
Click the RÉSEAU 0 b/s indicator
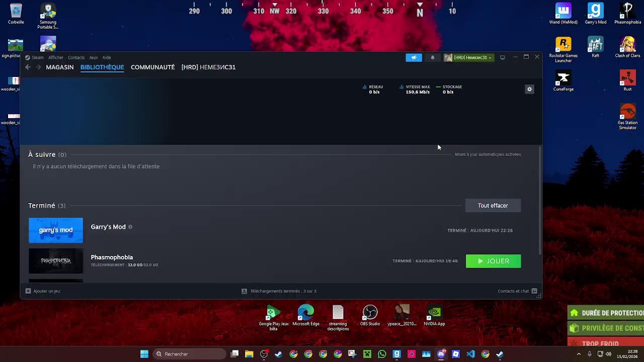(373, 89)
